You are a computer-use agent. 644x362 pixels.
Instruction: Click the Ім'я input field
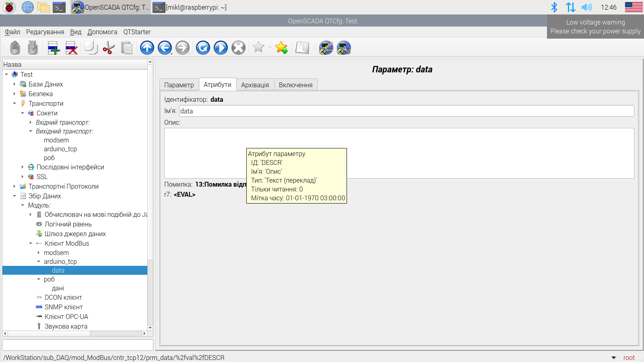click(x=407, y=111)
